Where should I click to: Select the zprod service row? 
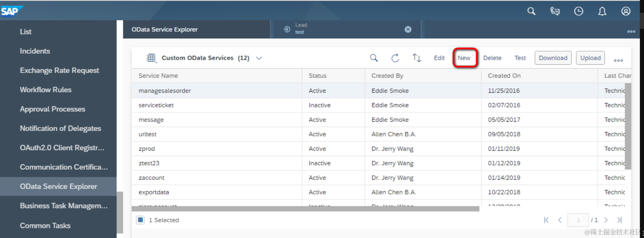click(x=378, y=149)
